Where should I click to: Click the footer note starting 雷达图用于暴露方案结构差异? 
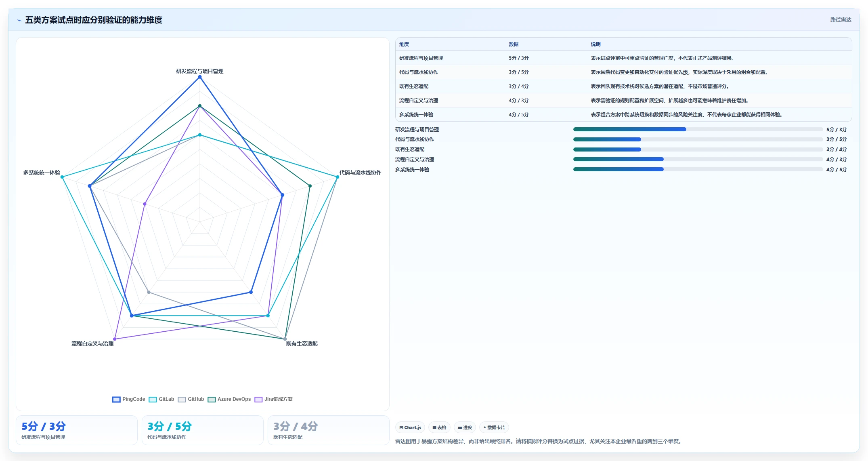[x=539, y=441]
